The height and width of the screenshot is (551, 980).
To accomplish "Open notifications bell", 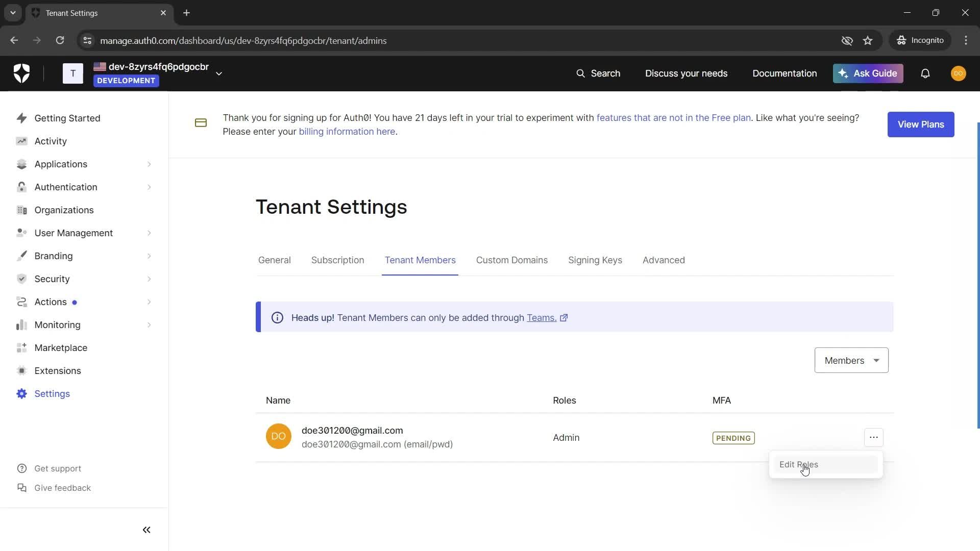I will click(925, 73).
